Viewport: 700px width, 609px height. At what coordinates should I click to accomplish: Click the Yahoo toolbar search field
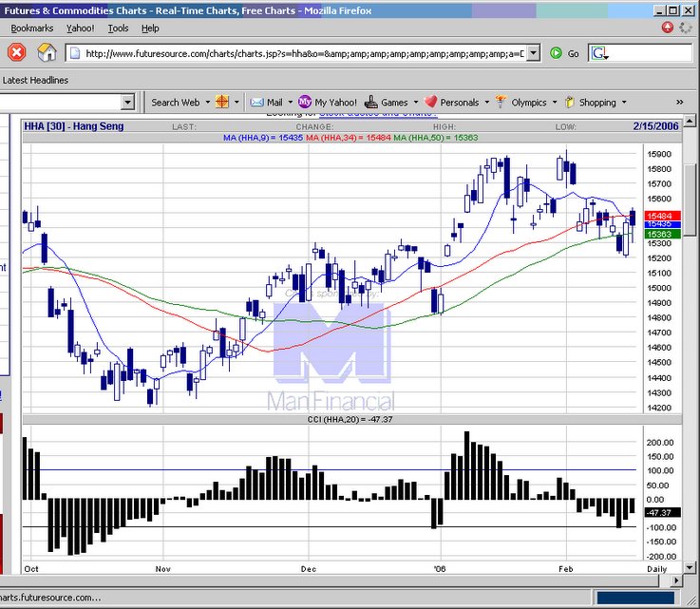[60, 103]
